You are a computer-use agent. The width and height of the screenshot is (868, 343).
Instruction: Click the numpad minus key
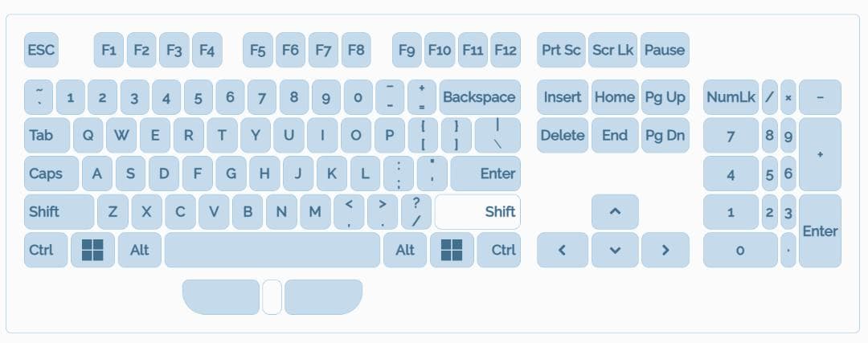pyautogui.click(x=820, y=97)
